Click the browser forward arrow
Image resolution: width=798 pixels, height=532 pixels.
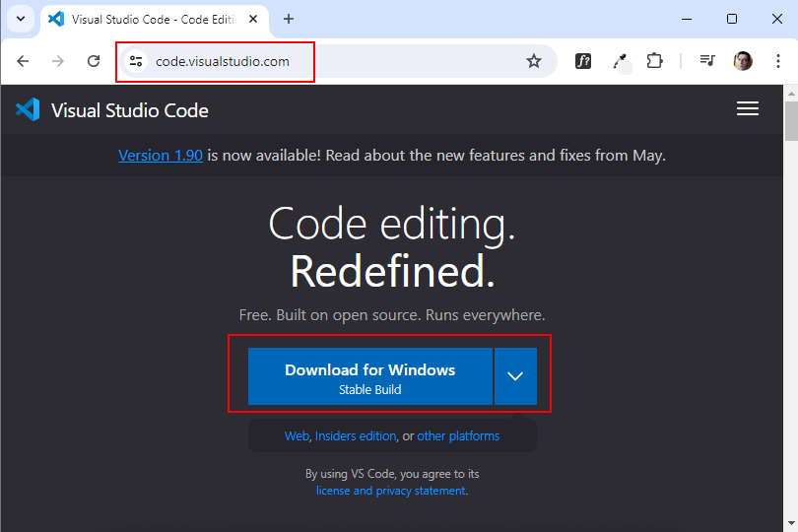coord(58,62)
